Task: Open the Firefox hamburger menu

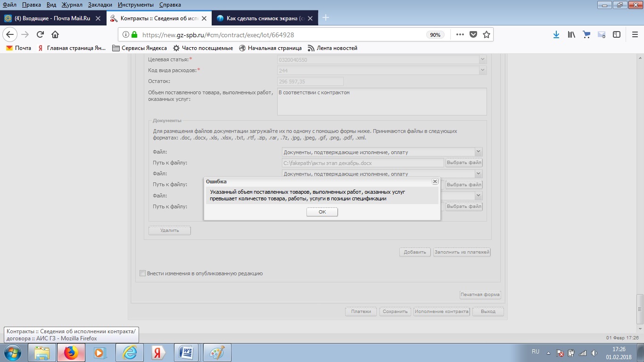Action: click(x=635, y=34)
